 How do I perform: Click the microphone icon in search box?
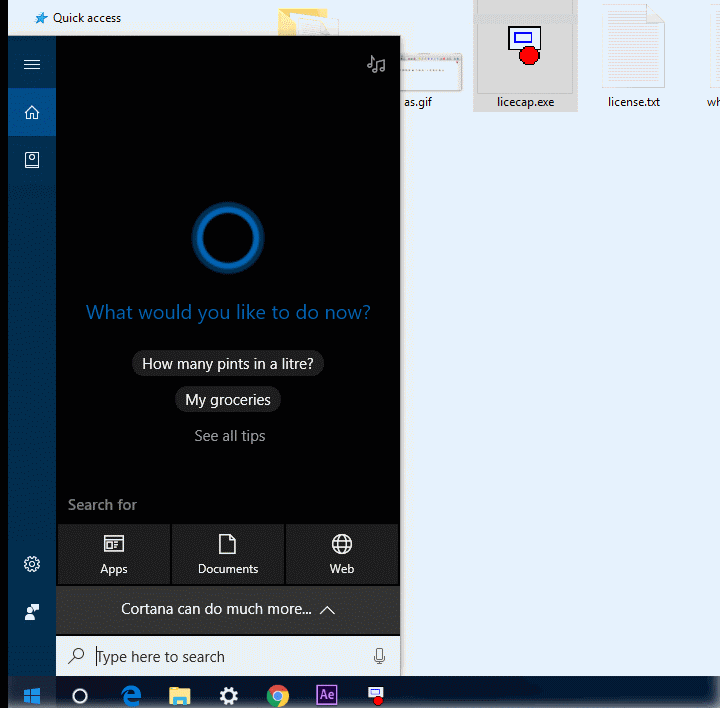379,656
